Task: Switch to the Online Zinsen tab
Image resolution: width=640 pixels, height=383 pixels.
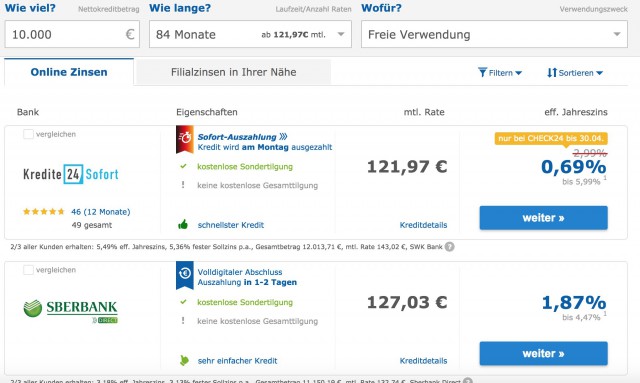Action: tap(69, 72)
